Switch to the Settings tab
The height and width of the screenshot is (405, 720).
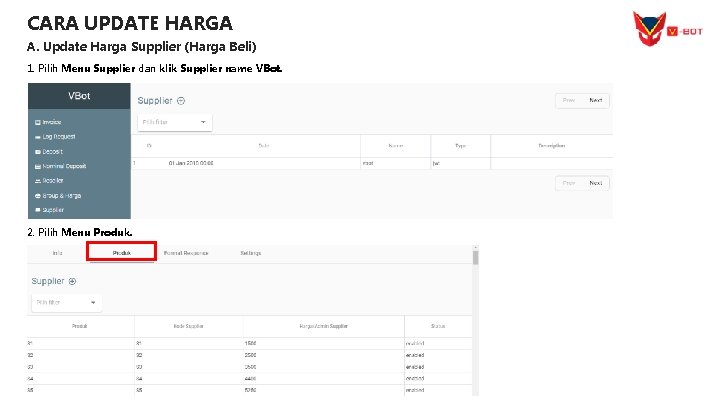coord(251,253)
